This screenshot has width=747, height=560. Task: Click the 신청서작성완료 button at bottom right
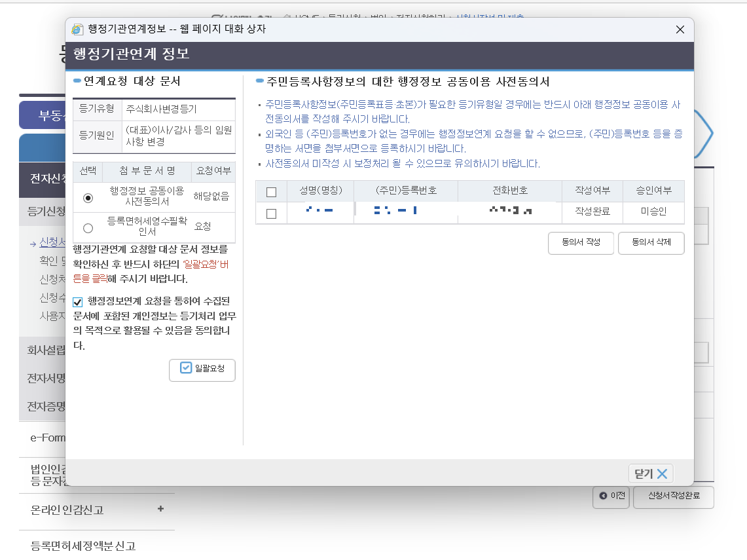673,497
